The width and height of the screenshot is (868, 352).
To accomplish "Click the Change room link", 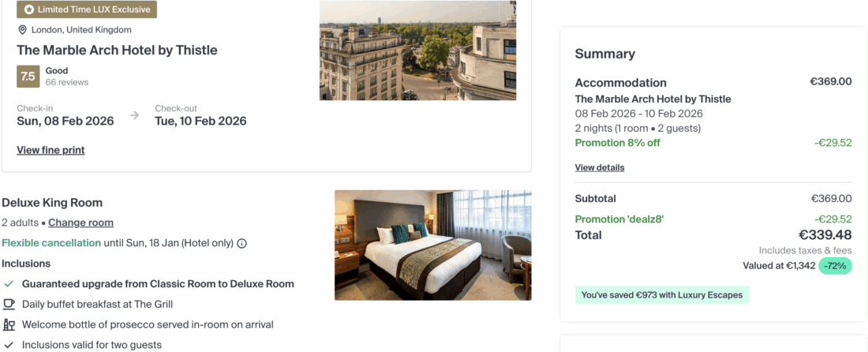I will click(x=80, y=223).
